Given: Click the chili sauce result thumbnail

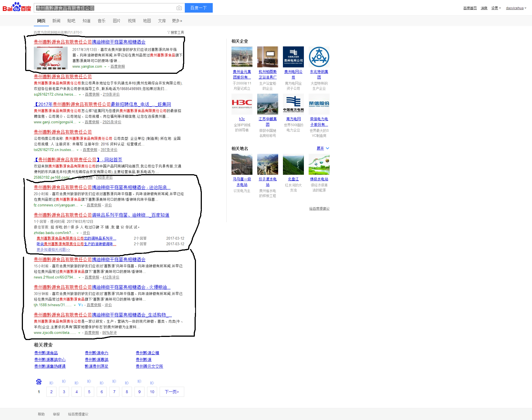Looking at the screenshot, I should [51, 58].
